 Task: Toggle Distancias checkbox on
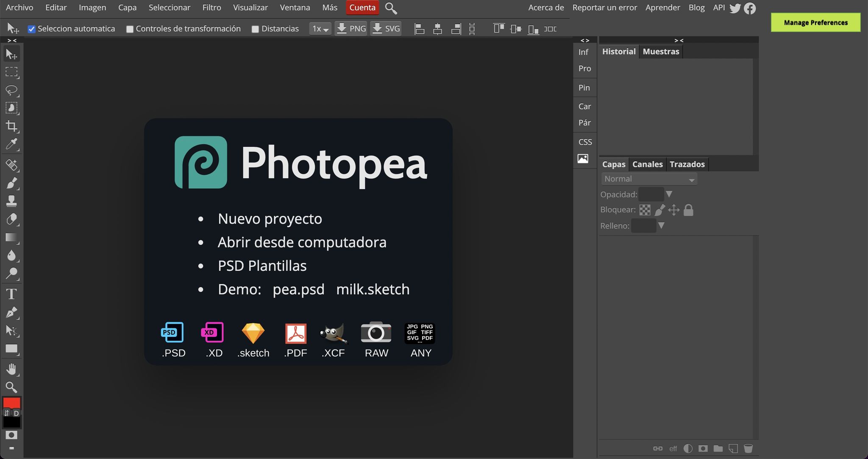(256, 28)
